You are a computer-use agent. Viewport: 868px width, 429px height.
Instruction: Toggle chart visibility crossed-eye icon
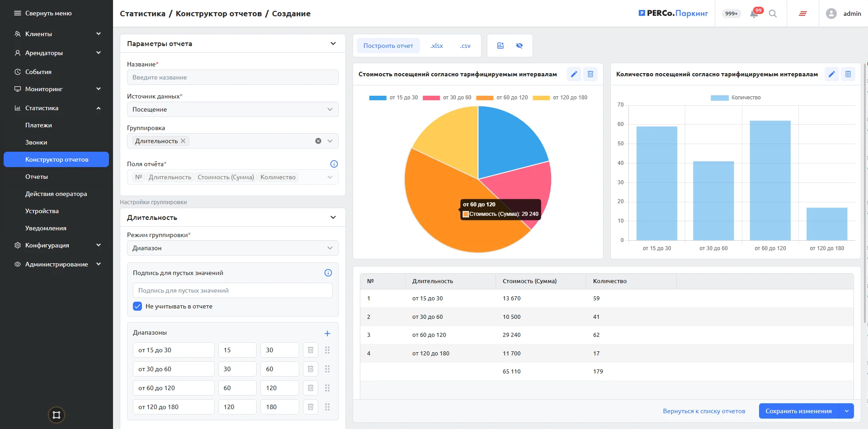tap(519, 46)
